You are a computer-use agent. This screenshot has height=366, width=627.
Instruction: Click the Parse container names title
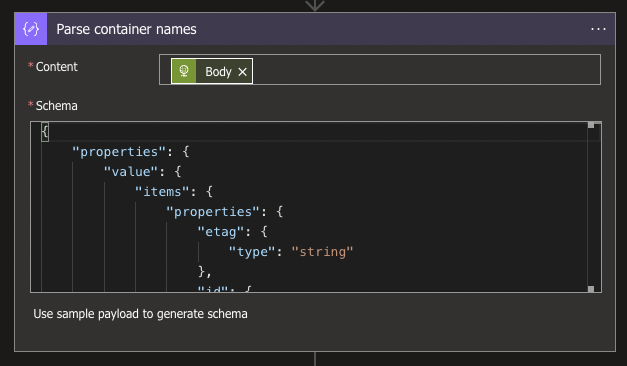[126, 29]
